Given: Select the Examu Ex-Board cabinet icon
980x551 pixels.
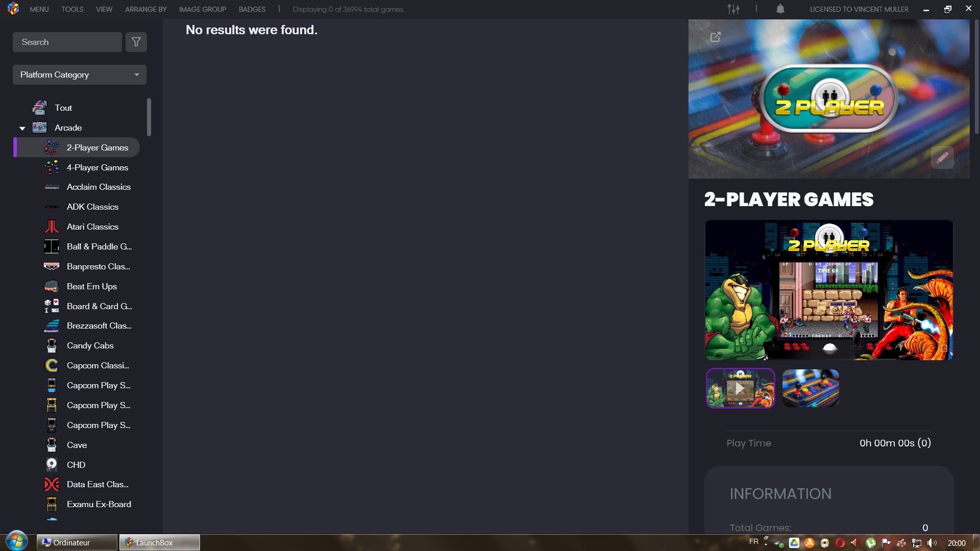Looking at the screenshot, I should 52,504.
